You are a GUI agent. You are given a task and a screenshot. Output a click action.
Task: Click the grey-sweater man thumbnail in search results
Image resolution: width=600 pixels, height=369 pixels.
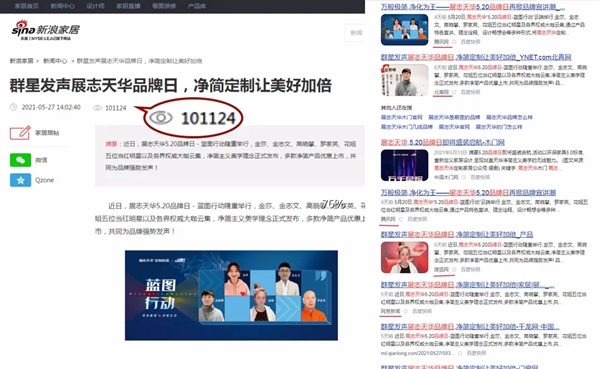coord(404,80)
